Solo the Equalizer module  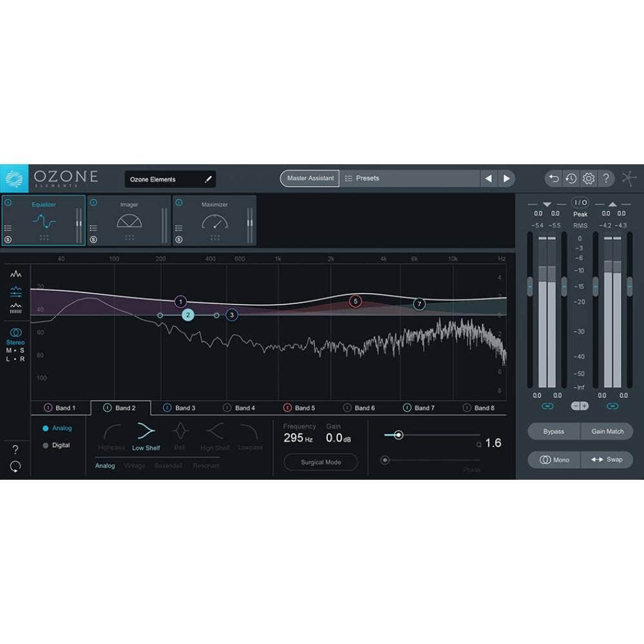(8, 240)
